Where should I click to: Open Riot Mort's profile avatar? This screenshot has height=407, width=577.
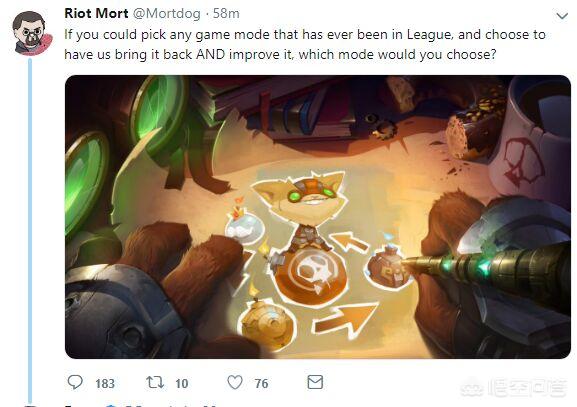click(x=32, y=33)
